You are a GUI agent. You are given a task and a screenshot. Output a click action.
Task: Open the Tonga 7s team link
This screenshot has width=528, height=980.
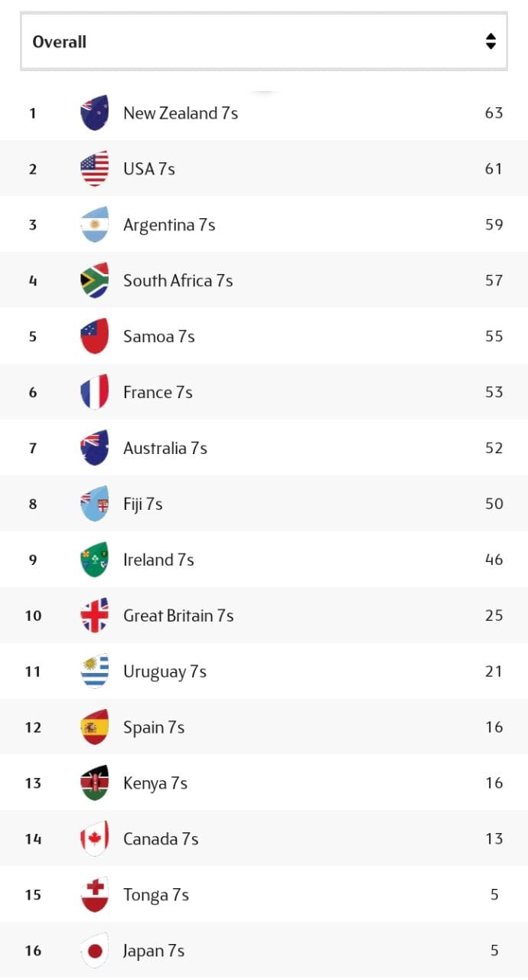click(x=156, y=895)
